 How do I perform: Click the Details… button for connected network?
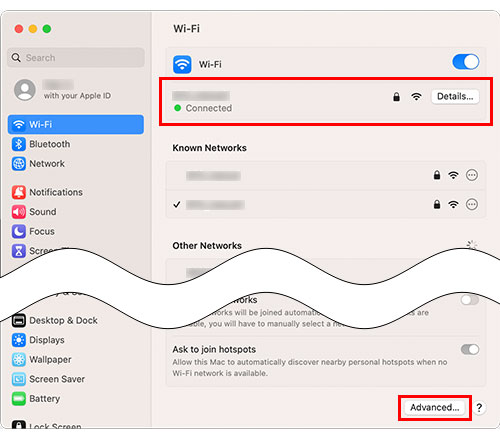click(x=455, y=97)
